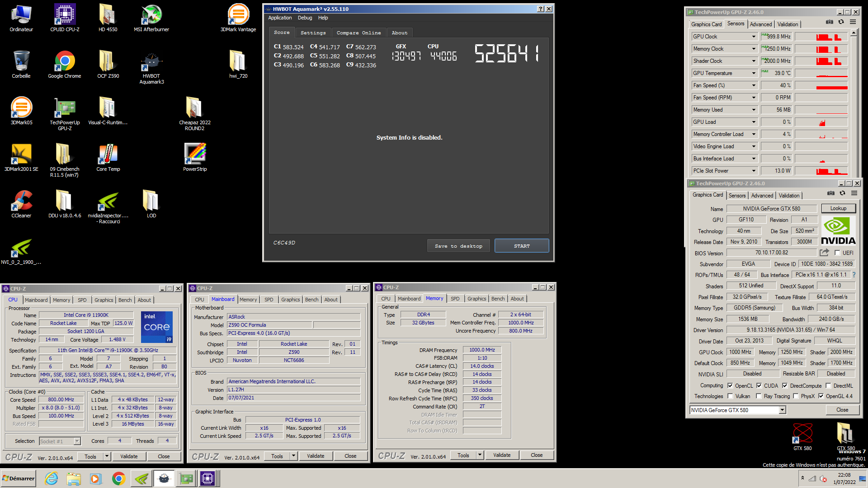Toggle OpenCL computing checkbox
Image resolution: width=868 pixels, height=488 pixels.
[x=730, y=386]
